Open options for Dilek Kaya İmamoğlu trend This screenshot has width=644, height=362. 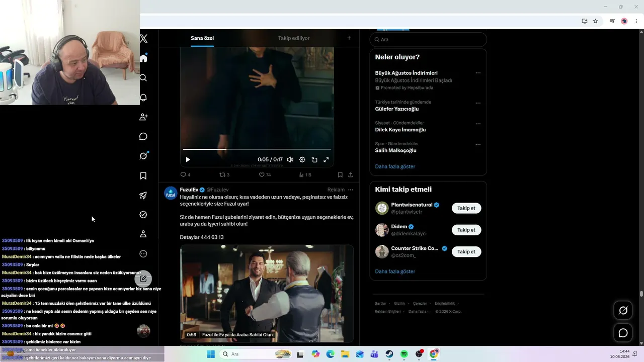tap(478, 124)
